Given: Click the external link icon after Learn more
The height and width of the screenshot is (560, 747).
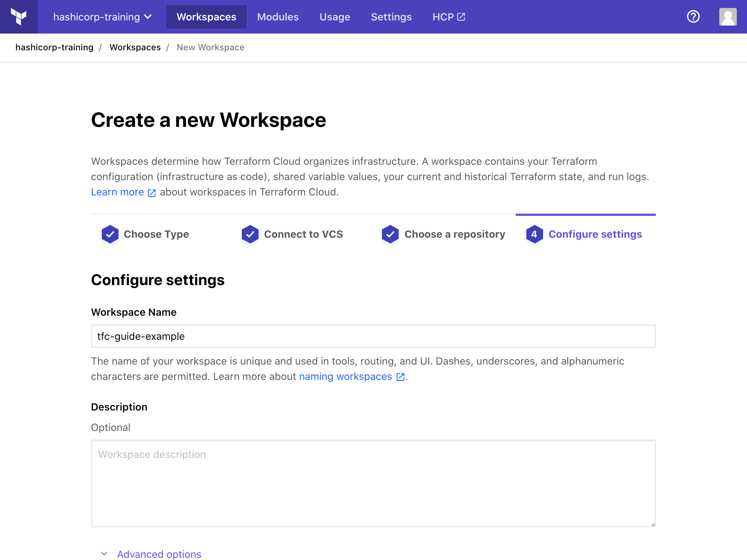Looking at the screenshot, I should click(152, 193).
